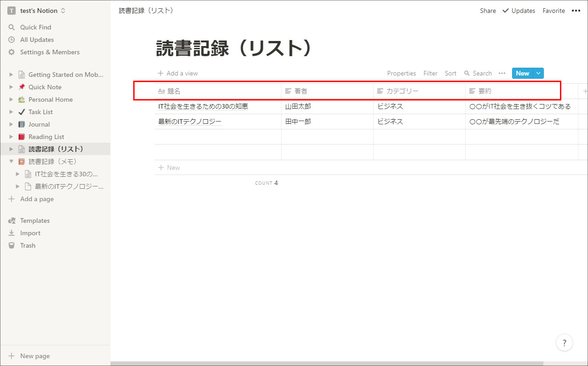The height and width of the screenshot is (366, 588).
Task: Open the three-dot page options menu
Action: tap(576, 11)
